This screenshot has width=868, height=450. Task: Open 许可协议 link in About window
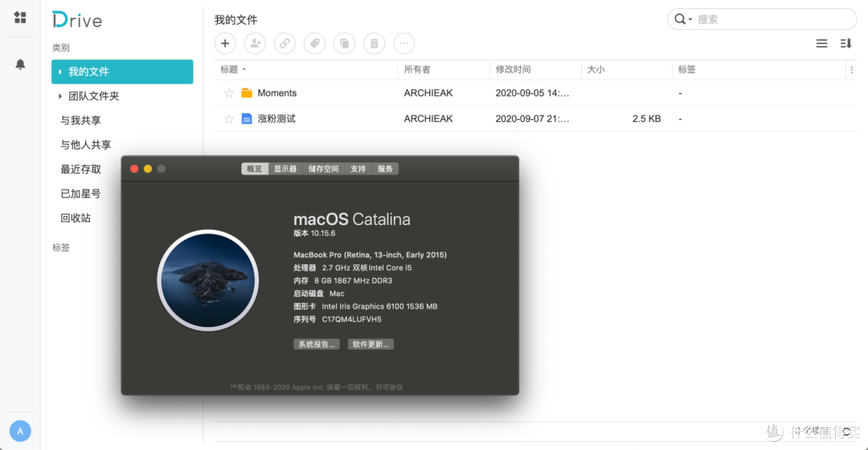tap(390, 387)
